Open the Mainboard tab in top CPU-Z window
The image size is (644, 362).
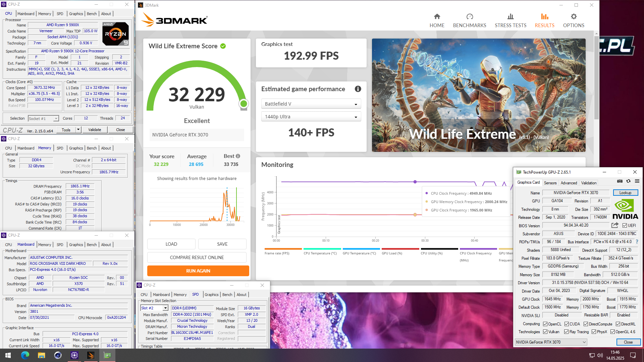tap(26, 14)
